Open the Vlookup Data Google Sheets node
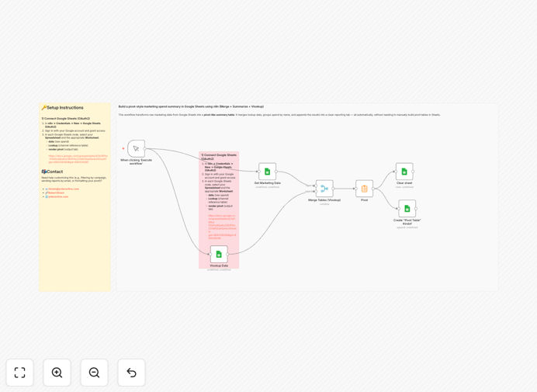This screenshot has height=392, width=537. tap(219, 254)
